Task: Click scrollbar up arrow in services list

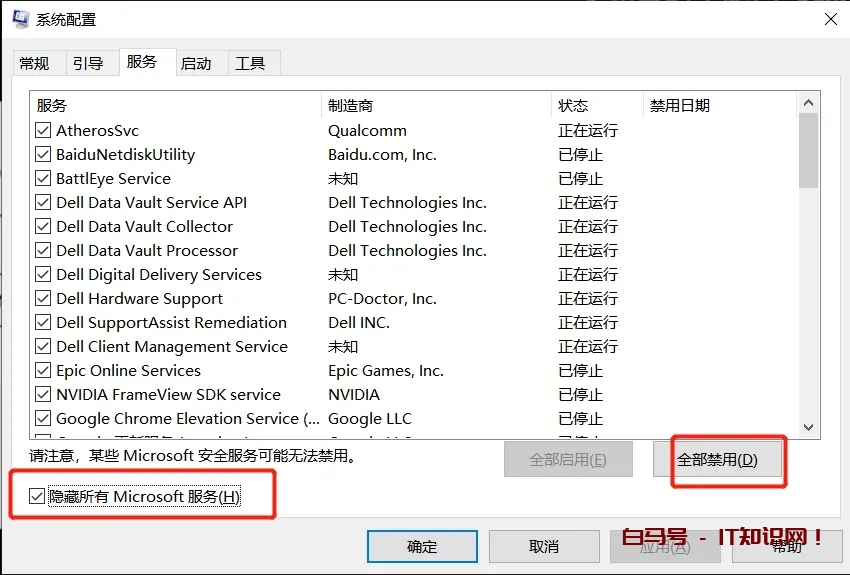Action: [809, 103]
